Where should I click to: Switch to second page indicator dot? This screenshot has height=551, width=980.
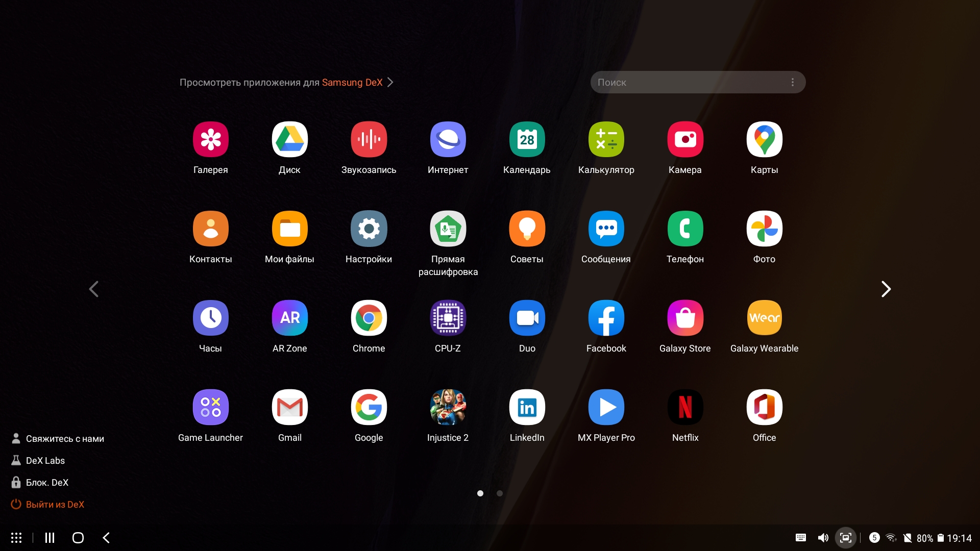coord(500,493)
